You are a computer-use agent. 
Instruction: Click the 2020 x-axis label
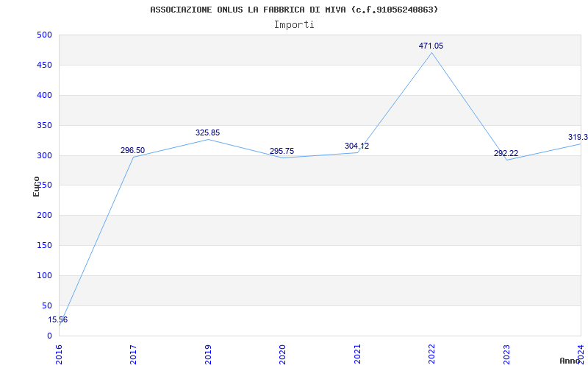pos(282,354)
